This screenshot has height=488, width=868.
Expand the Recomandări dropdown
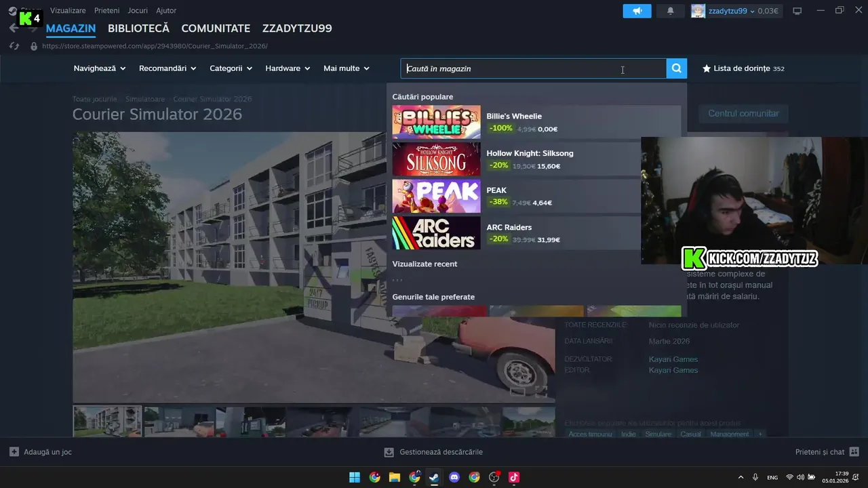click(167, 68)
